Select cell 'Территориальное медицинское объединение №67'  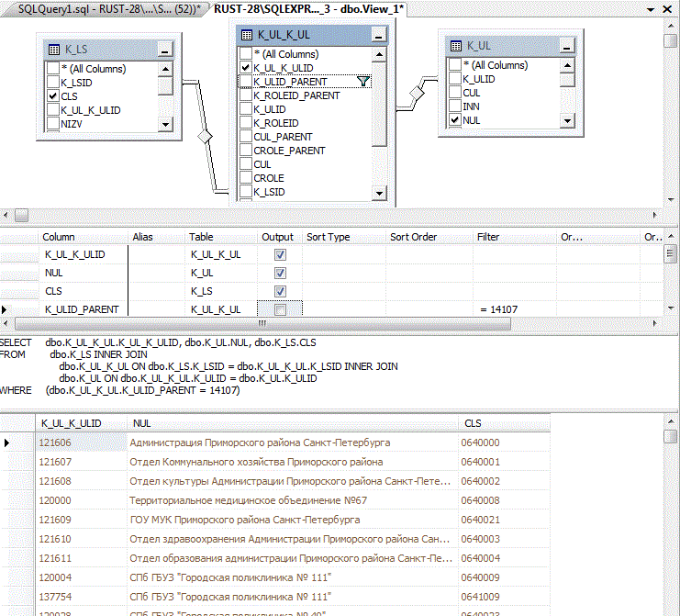tap(293, 500)
